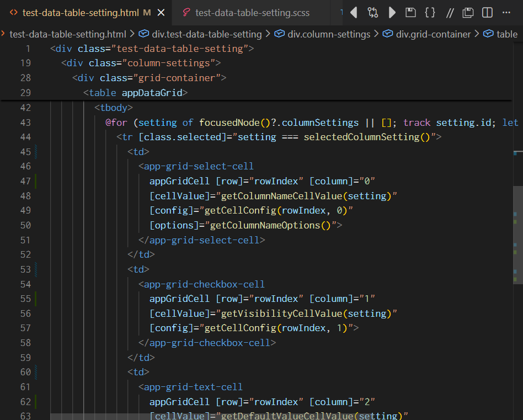
Task: Click the Sass icon on the scss tab
Action: point(186,13)
